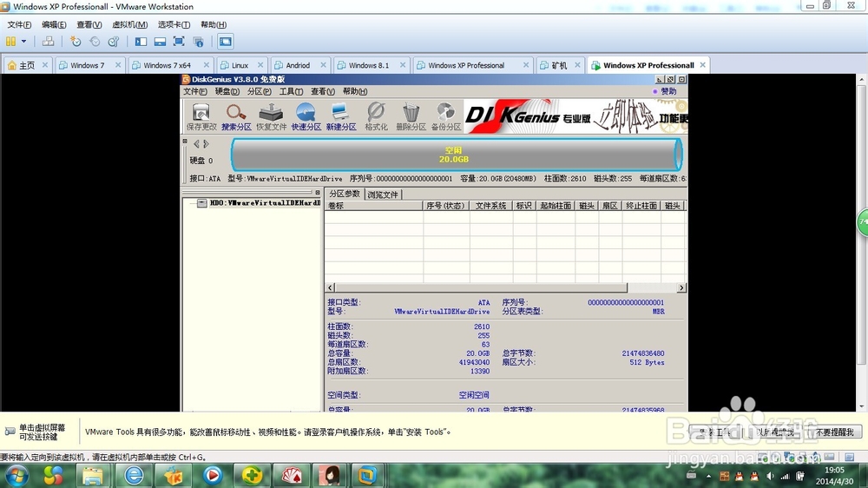Open DiskGenius 硬盘(D) menu
Screen dimensions: 868x488
point(227,91)
